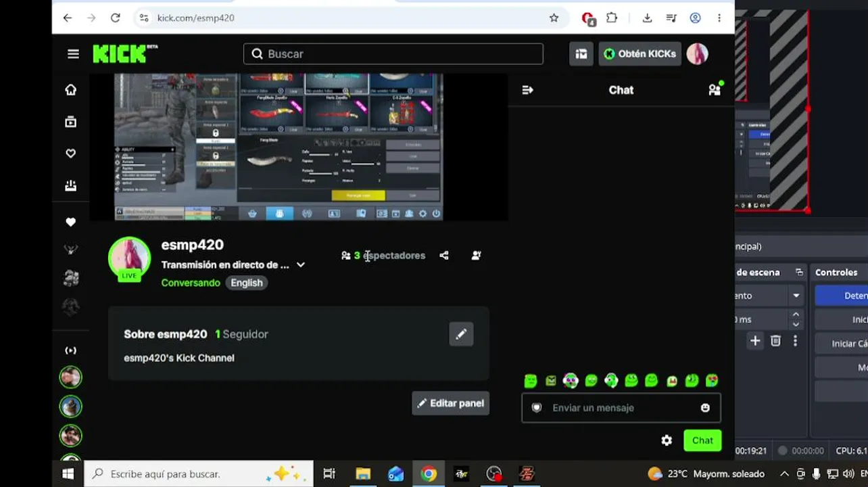Click the Conversando category link
This screenshot has width=868, height=487.
[191, 283]
